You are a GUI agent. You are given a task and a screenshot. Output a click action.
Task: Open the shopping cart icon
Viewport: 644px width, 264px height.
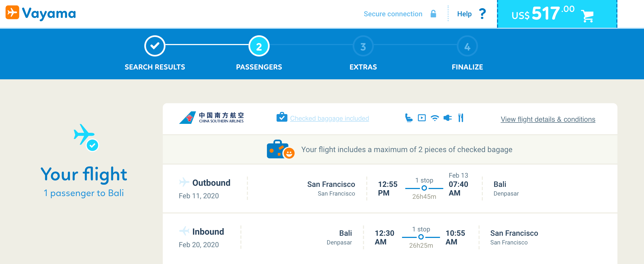point(588,16)
